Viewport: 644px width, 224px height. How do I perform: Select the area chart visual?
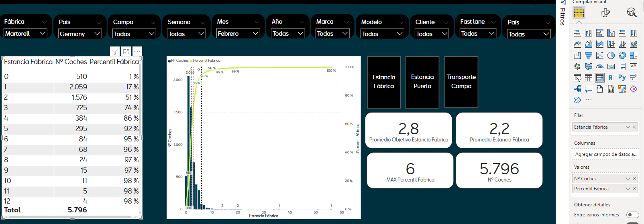tap(589, 44)
